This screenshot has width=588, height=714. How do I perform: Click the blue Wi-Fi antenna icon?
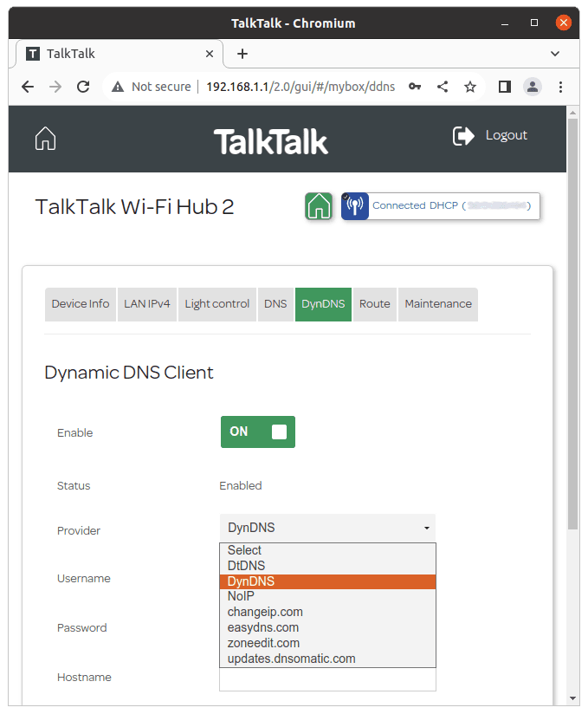(354, 206)
